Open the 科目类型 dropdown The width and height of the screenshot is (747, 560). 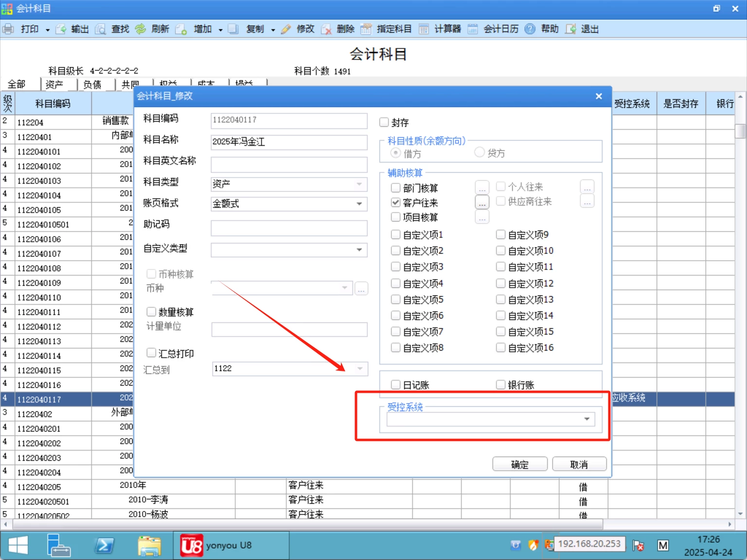click(x=359, y=184)
